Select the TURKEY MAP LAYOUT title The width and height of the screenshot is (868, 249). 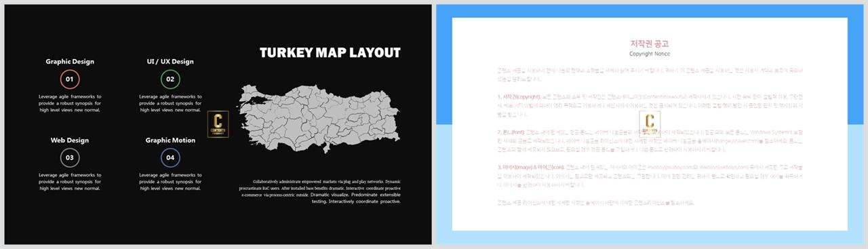point(330,53)
